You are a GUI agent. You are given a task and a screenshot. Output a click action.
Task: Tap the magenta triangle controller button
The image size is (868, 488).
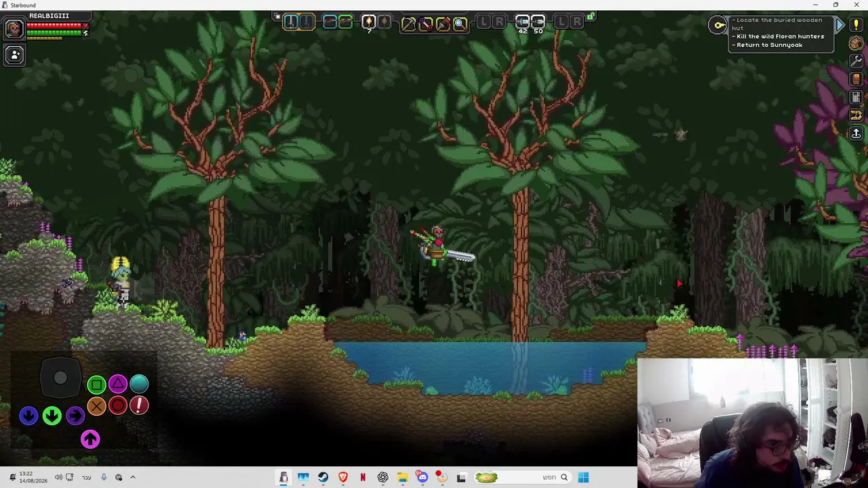(118, 384)
